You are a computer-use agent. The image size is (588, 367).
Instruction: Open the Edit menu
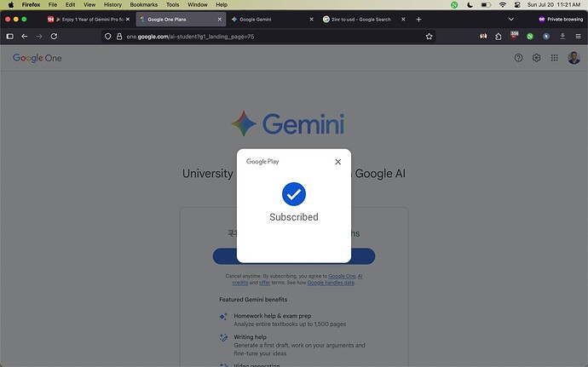pos(70,5)
